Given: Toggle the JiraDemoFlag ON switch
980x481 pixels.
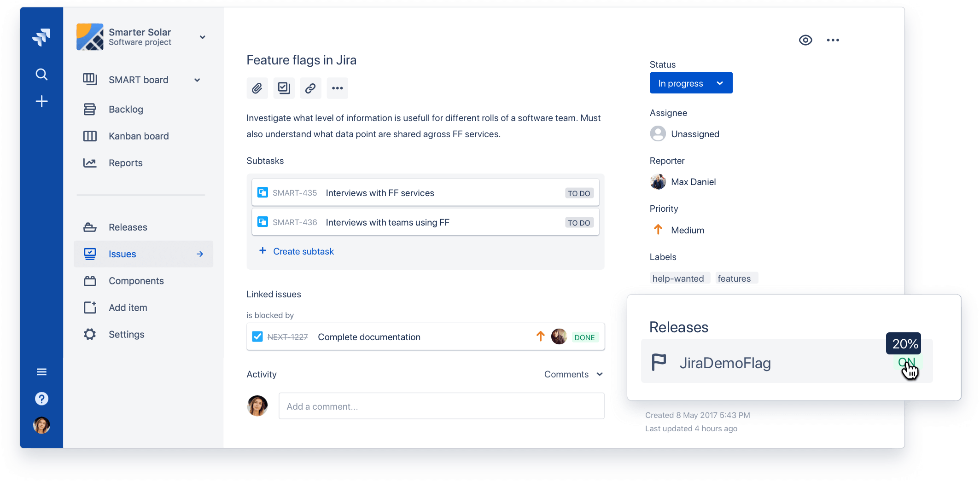Looking at the screenshot, I should coord(906,363).
